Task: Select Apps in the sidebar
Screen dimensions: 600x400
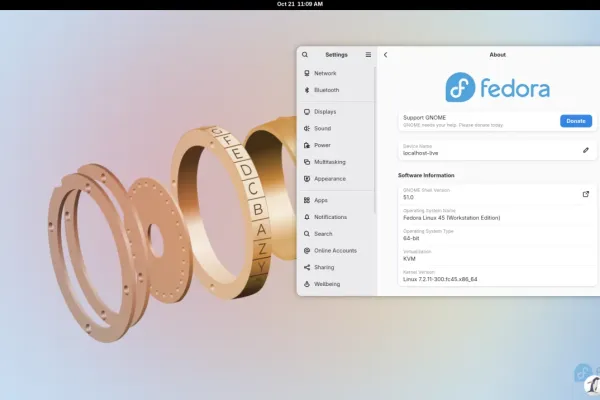Action: (x=336, y=200)
